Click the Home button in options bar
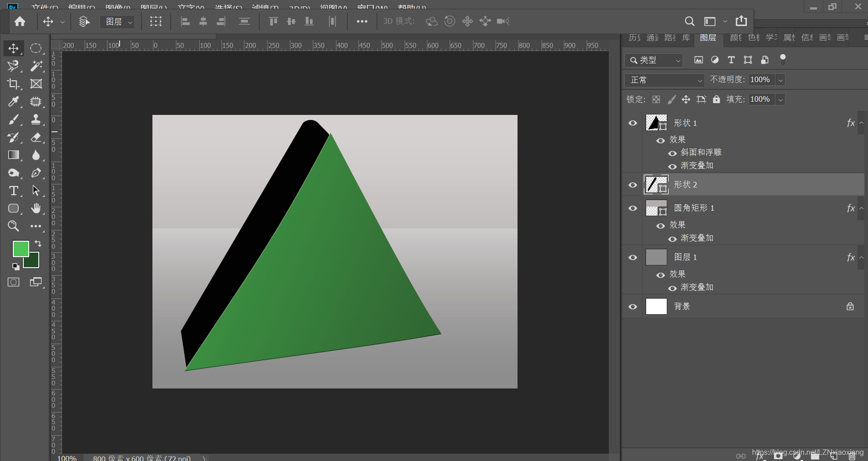Viewport: 868px width, 461px height. [x=20, y=21]
